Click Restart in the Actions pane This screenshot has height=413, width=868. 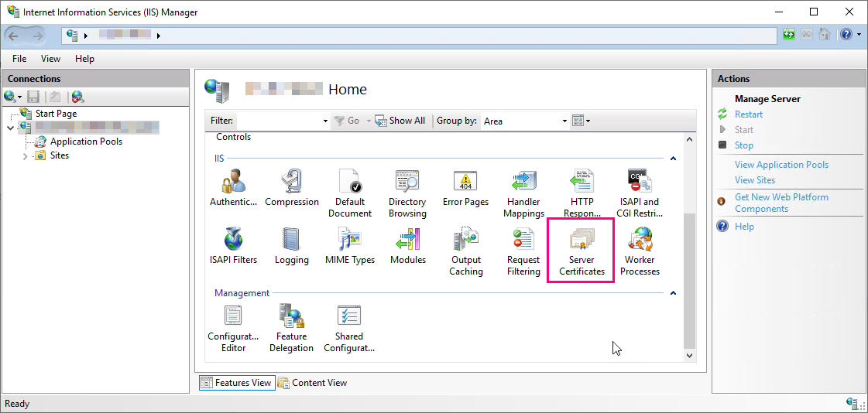(x=748, y=114)
